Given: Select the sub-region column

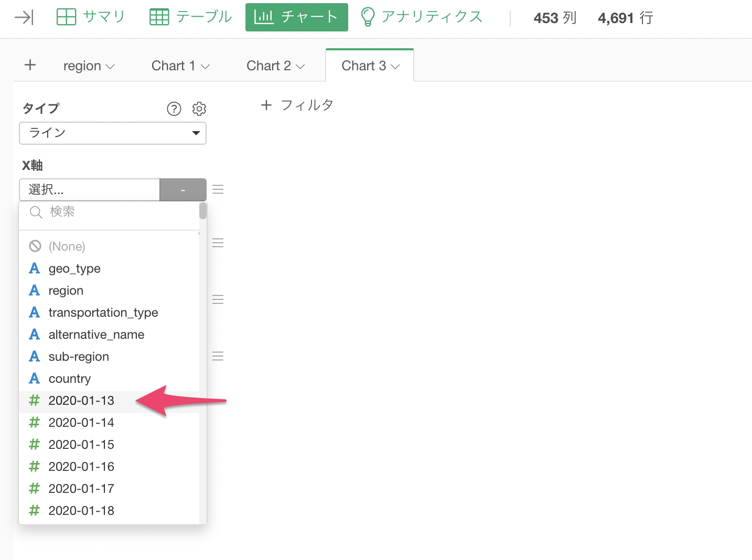Looking at the screenshot, I should (x=109, y=357).
